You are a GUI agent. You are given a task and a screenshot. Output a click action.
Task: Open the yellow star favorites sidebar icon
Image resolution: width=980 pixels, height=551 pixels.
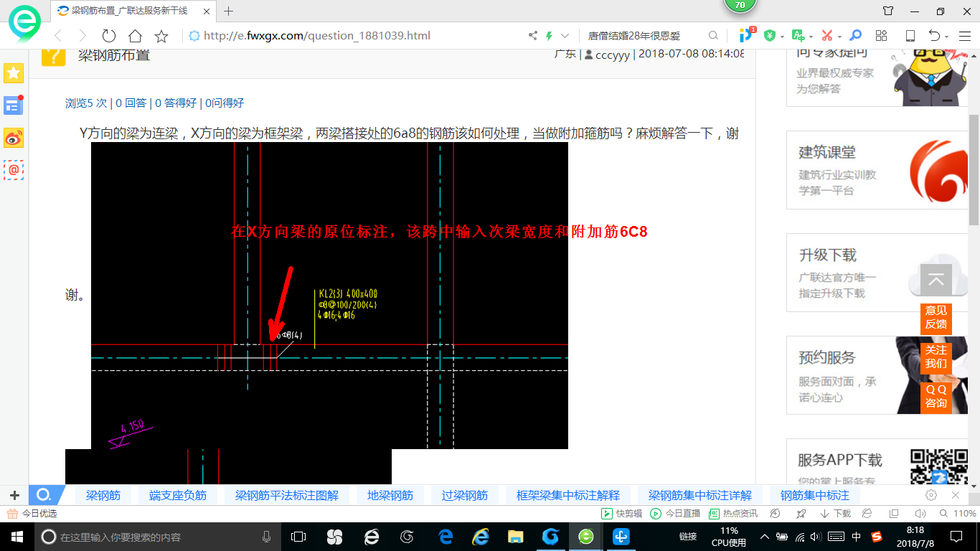tap(14, 72)
